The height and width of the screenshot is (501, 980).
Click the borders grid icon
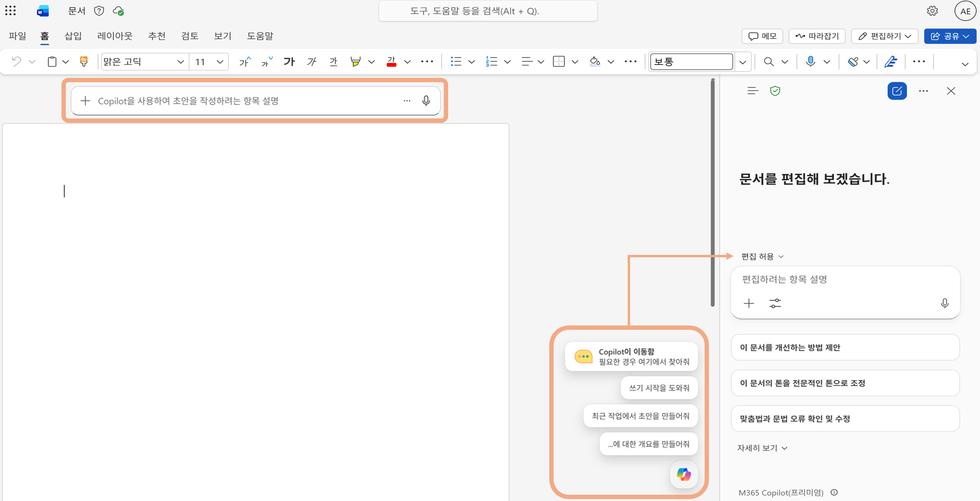559,61
